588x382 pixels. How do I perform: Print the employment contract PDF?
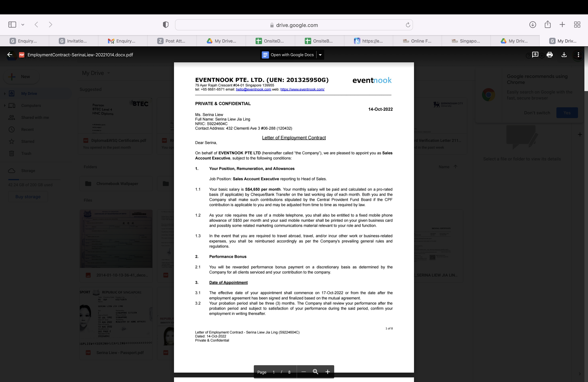pos(549,55)
